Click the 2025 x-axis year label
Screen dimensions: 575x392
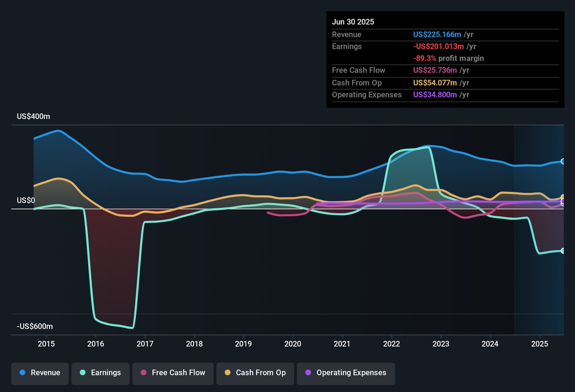coord(539,344)
